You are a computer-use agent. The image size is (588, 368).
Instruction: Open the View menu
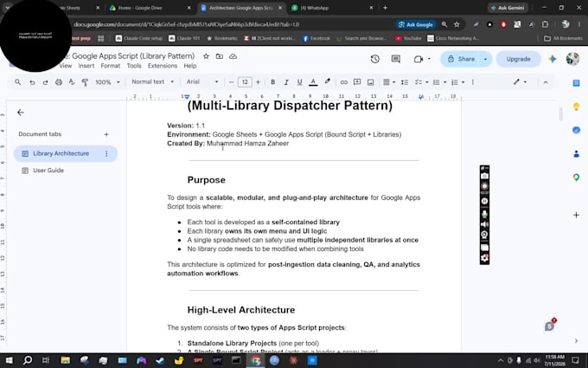66,66
